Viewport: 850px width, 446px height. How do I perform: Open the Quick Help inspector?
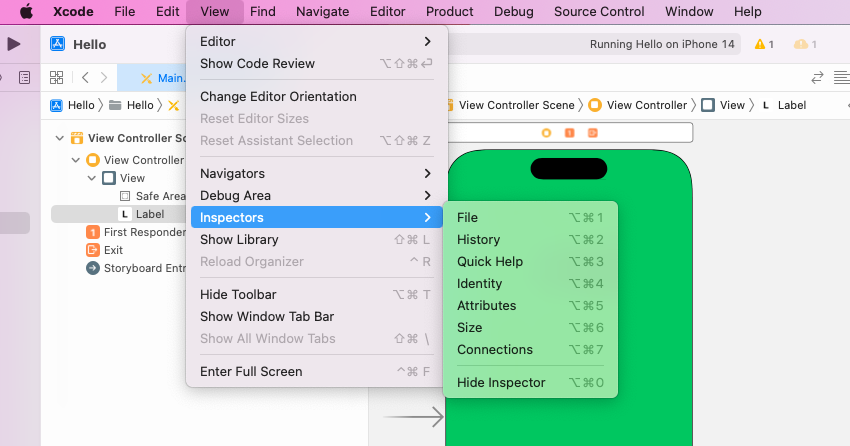[x=530, y=261]
